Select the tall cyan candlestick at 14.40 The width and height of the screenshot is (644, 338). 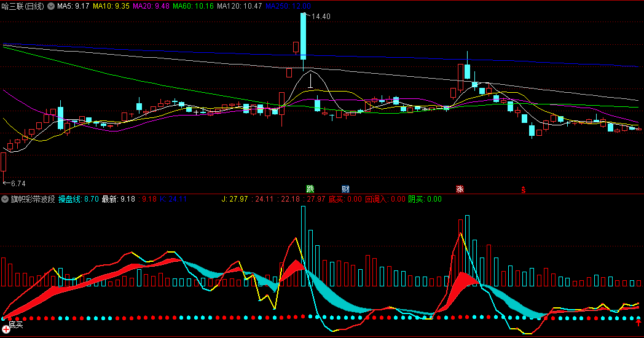(x=303, y=36)
